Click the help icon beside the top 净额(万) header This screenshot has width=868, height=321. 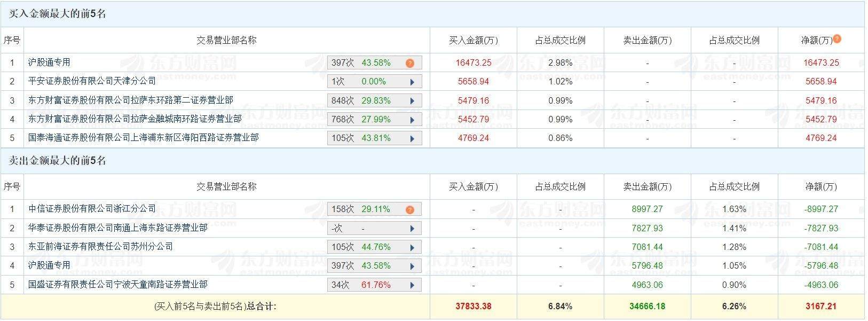click(x=837, y=38)
